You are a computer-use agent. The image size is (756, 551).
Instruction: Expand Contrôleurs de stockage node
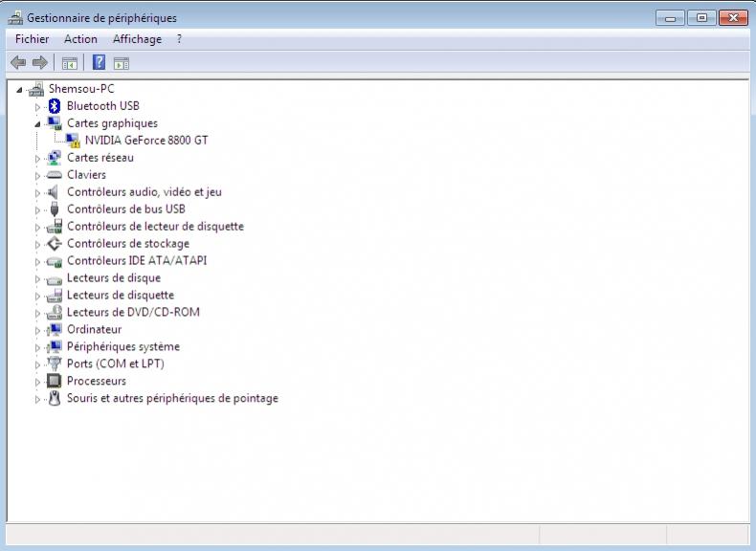[x=37, y=244]
